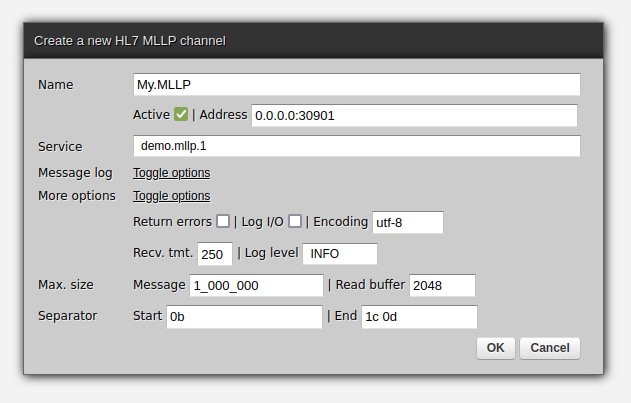Focus the max Message size field
Screen dimensions: 631x403
[256, 286]
